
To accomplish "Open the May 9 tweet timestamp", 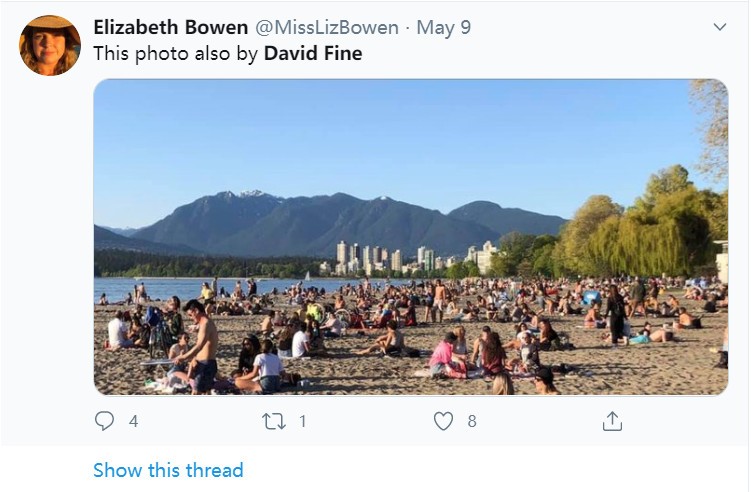I will pos(444,27).
